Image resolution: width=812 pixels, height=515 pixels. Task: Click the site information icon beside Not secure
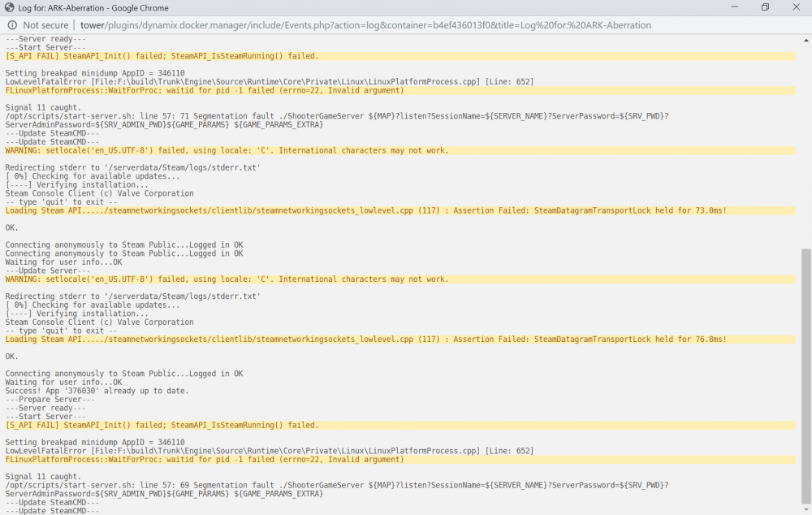[x=12, y=25]
